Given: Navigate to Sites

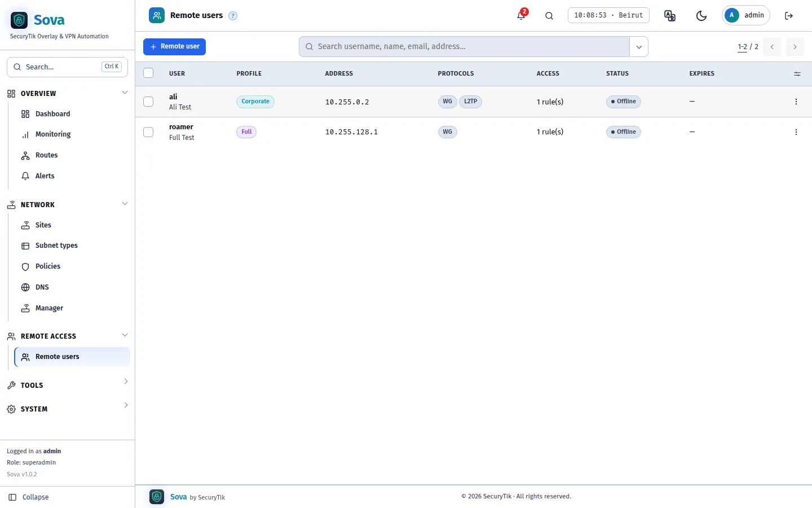Looking at the screenshot, I should pos(72,225).
